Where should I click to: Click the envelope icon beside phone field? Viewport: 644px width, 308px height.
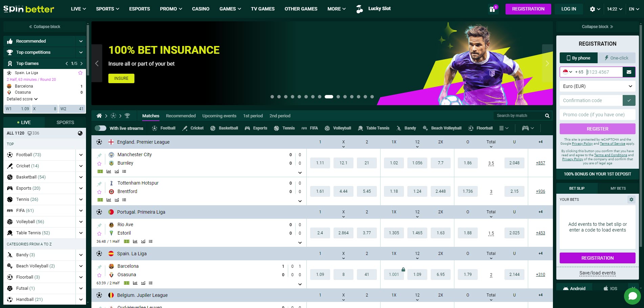tap(629, 72)
